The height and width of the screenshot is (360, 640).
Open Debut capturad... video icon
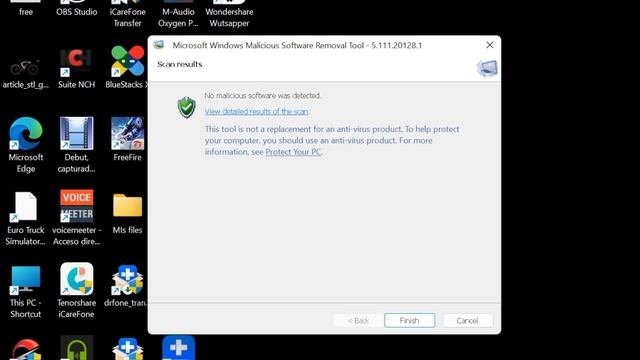[76, 133]
